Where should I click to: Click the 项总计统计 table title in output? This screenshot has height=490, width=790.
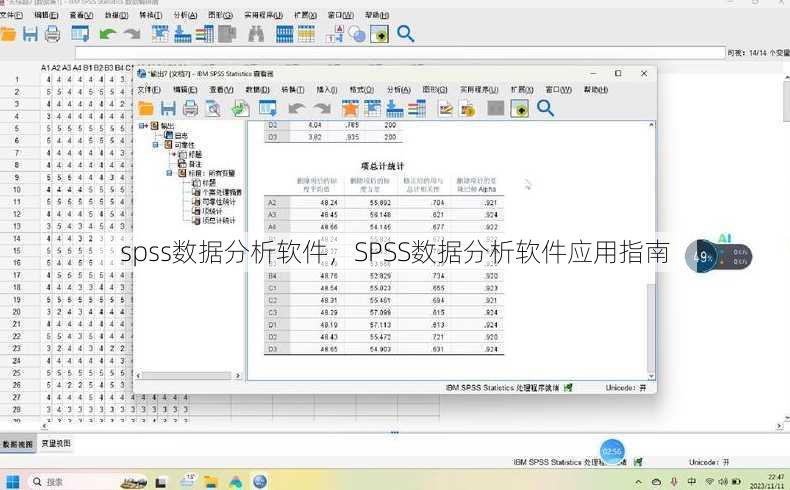pyautogui.click(x=382, y=166)
